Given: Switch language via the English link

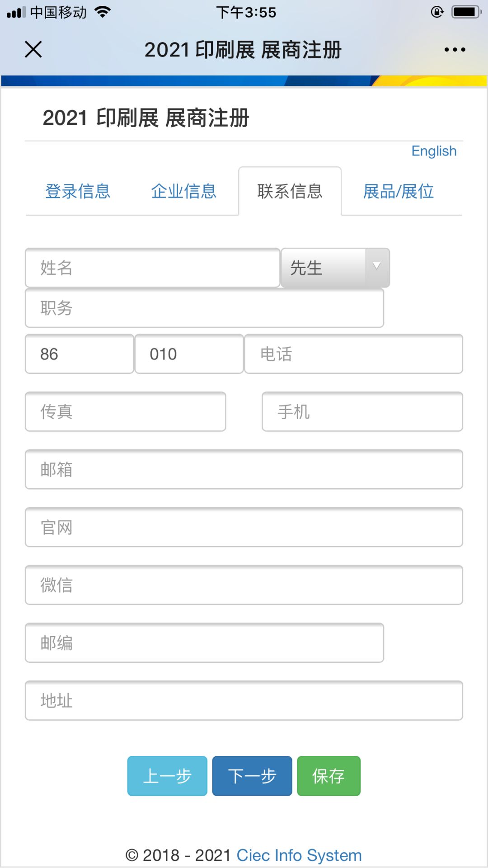Looking at the screenshot, I should coord(434,151).
